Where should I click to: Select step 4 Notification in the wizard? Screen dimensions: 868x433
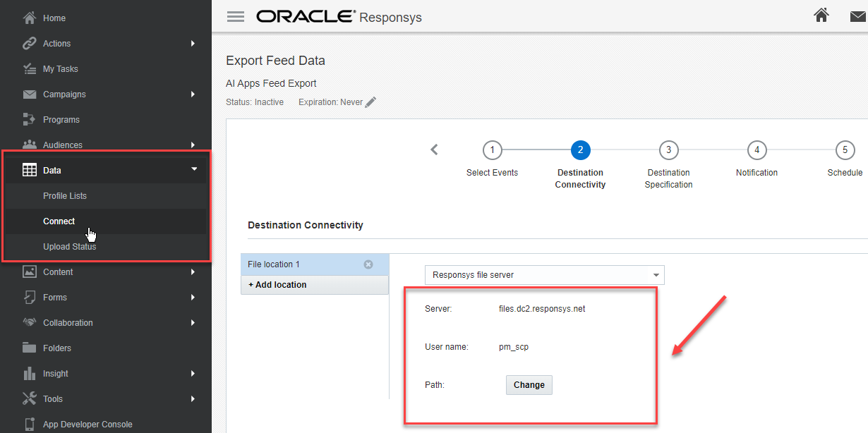coord(757,150)
